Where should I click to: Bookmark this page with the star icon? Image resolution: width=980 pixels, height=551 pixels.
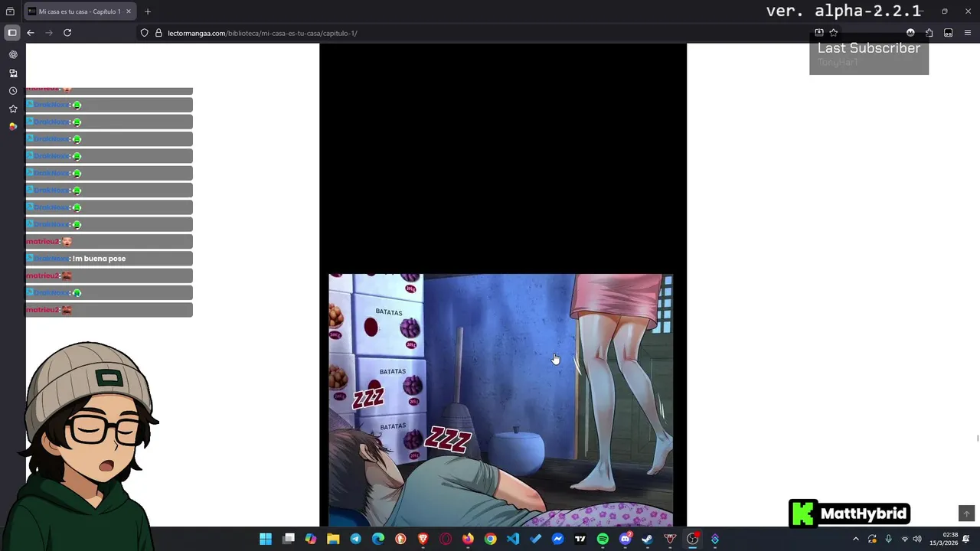point(834,33)
